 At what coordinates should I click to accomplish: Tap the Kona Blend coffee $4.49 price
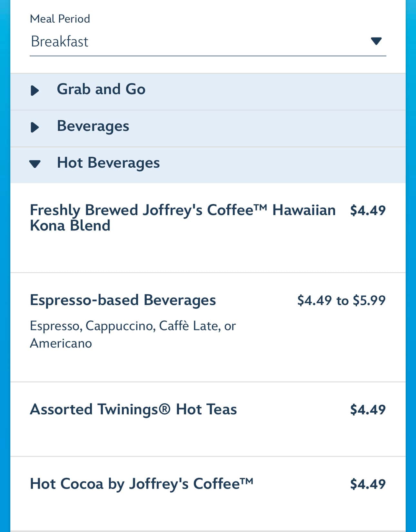368,210
